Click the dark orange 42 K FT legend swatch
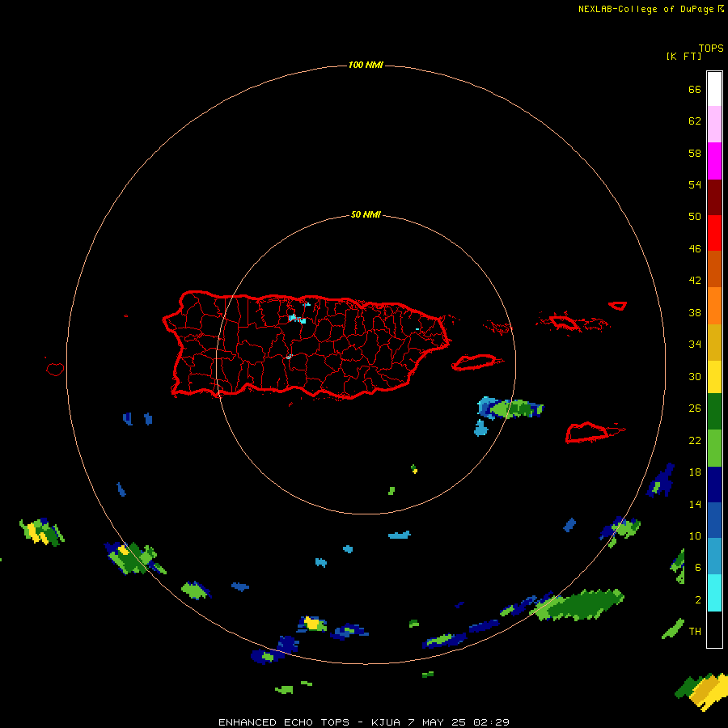The height and width of the screenshot is (728, 728). click(x=714, y=269)
